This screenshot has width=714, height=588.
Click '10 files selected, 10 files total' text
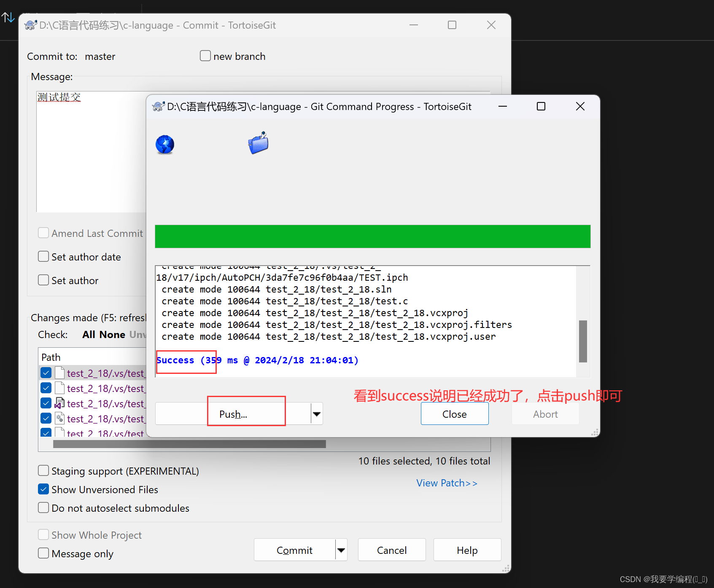point(424,461)
